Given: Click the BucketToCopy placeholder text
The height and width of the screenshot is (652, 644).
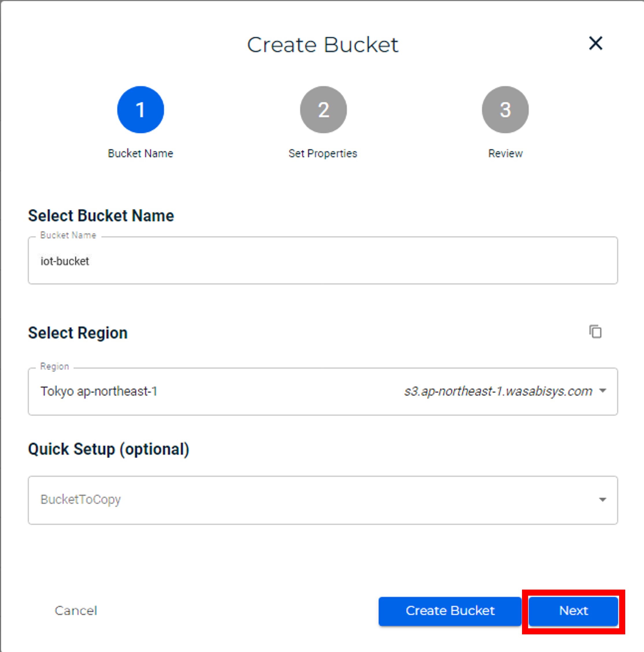Looking at the screenshot, I should [81, 499].
